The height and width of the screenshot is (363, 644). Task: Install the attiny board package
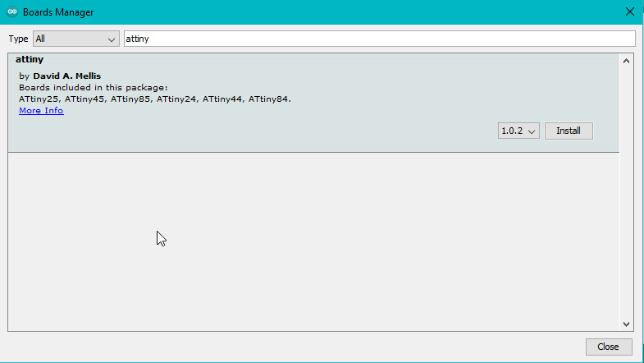tap(569, 131)
